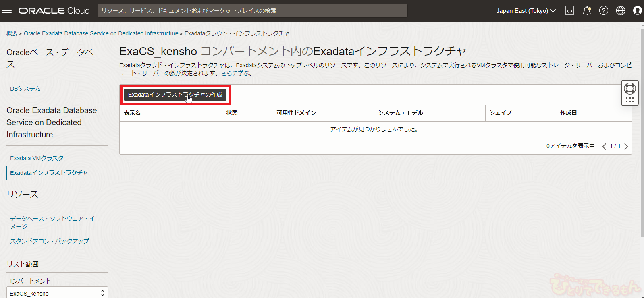Viewport: 644px width, 298px height.
Task: Click the Exadataインフラストラクチャの作成 button
Action: coord(175,95)
